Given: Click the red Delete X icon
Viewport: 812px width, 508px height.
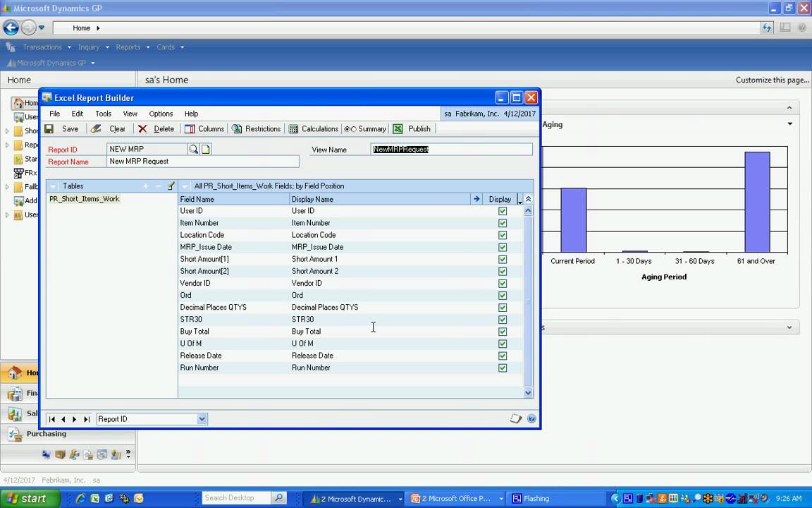Looking at the screenshot, I should pyautogui.click(x=142, y=128).
